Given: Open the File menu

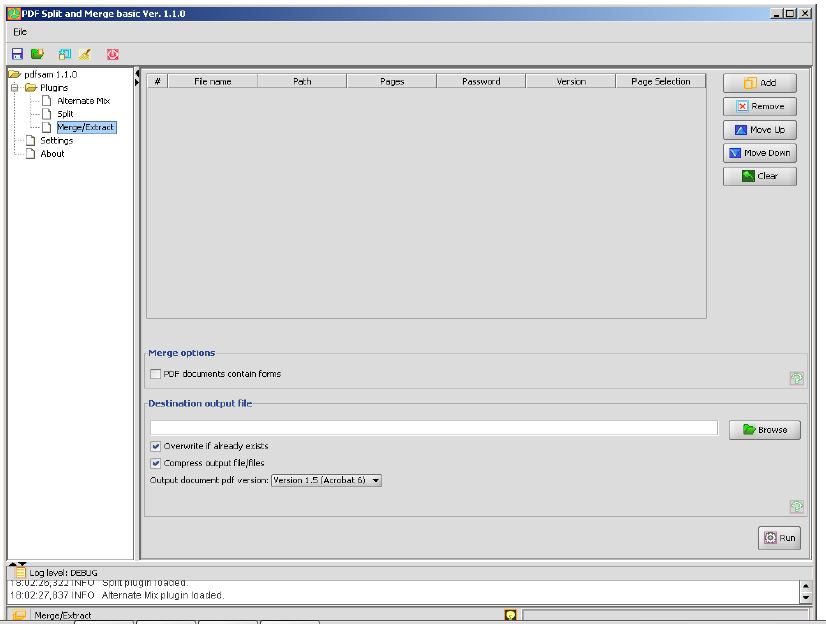Looking at the screenshot, I should point(20,32).
